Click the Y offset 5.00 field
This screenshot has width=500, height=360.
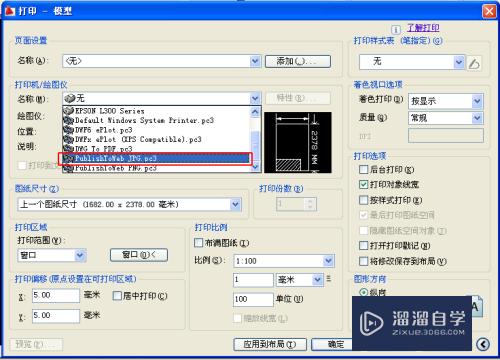[56, 315]
